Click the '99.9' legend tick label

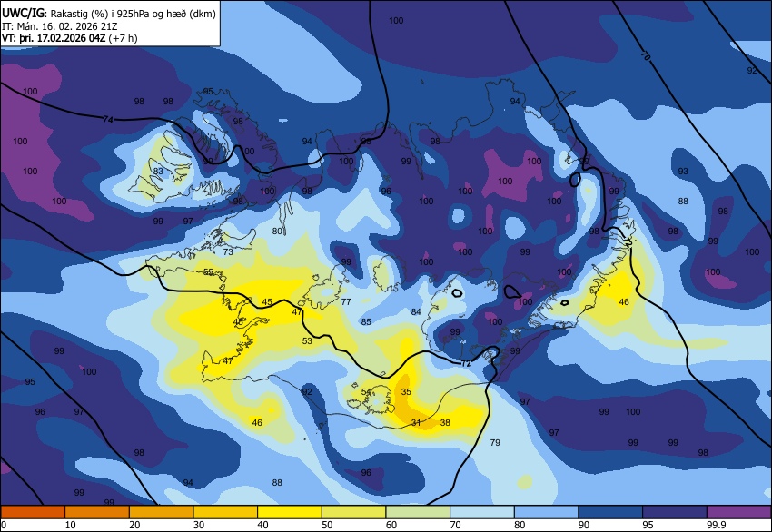pos(716,525)
